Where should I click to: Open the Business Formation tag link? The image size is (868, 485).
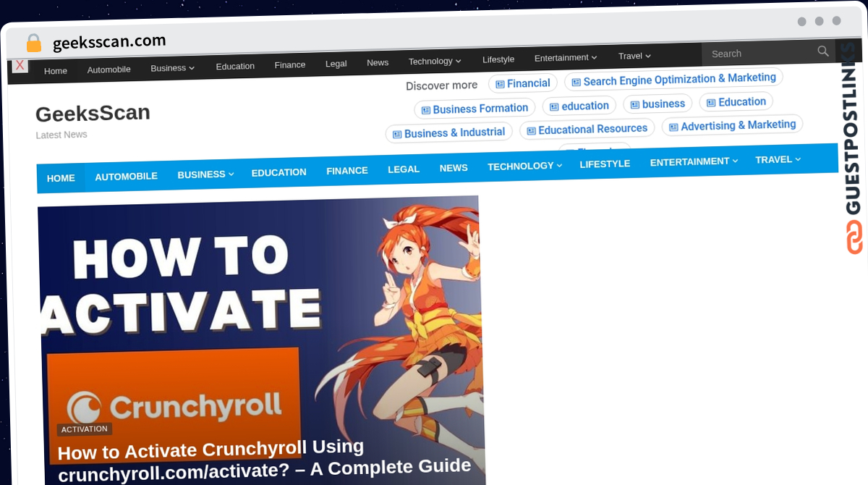tap(475, 109)
